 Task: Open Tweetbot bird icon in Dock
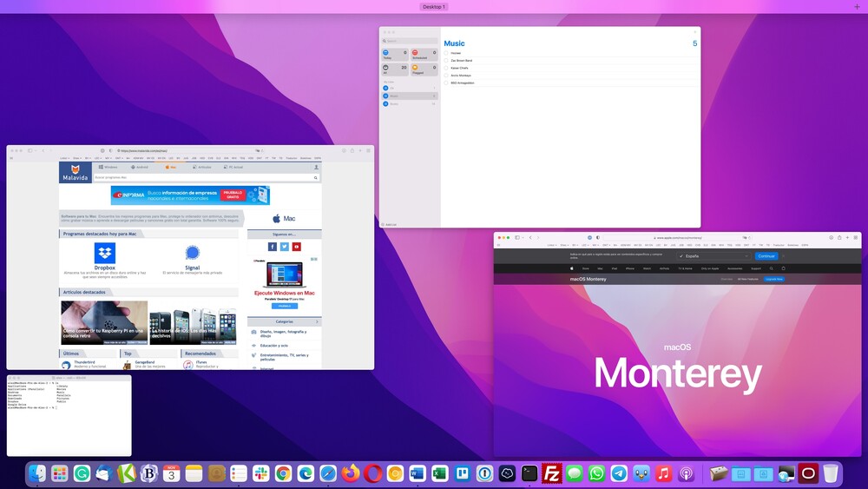[641, 473]
